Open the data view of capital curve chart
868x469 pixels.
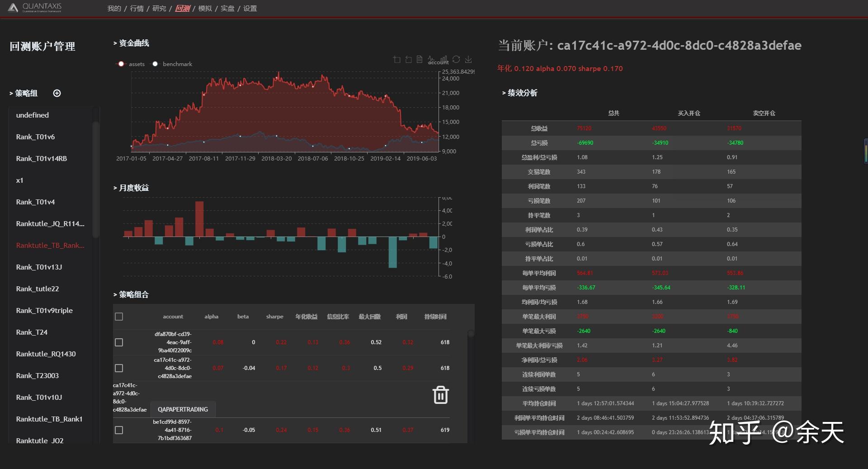click(x=420, y=59)
